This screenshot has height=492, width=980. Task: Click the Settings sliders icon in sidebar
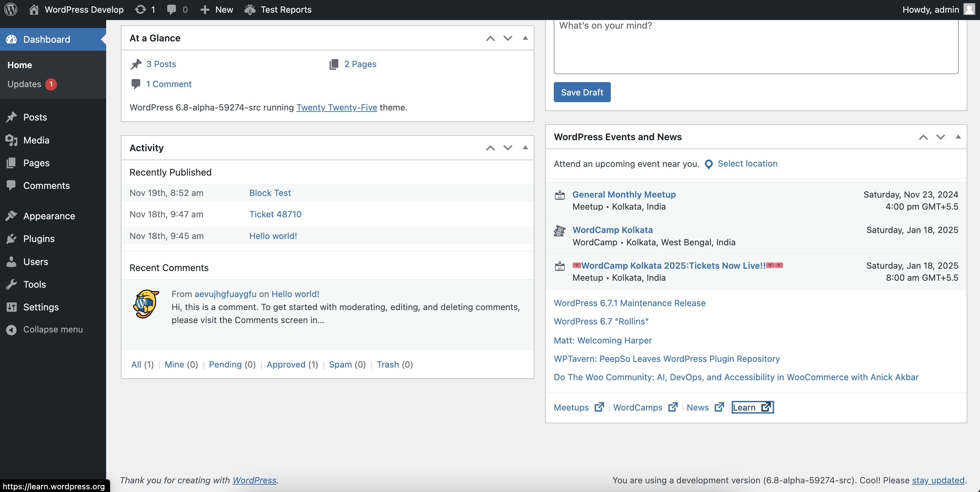tap(11, 307)
